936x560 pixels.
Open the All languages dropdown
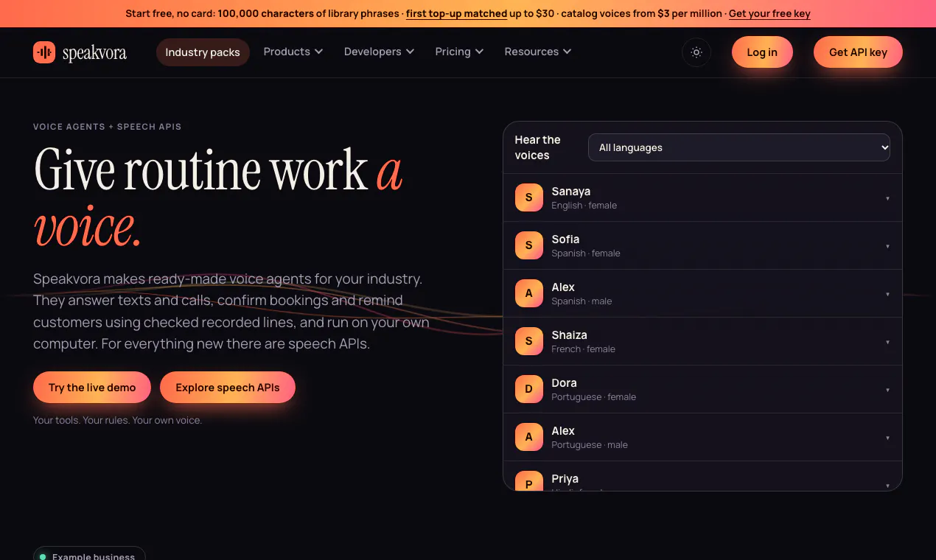739,147
